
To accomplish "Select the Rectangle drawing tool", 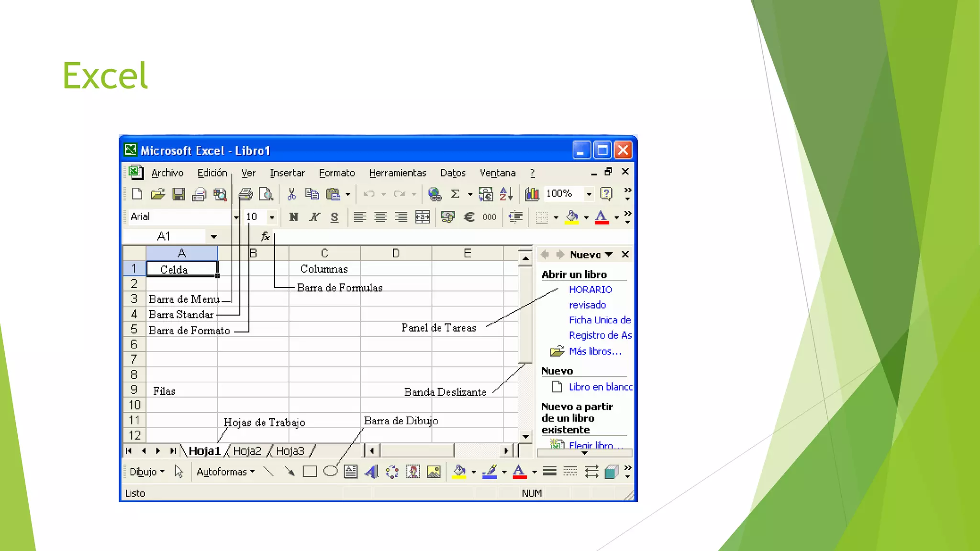I will (x=310, y=472).
